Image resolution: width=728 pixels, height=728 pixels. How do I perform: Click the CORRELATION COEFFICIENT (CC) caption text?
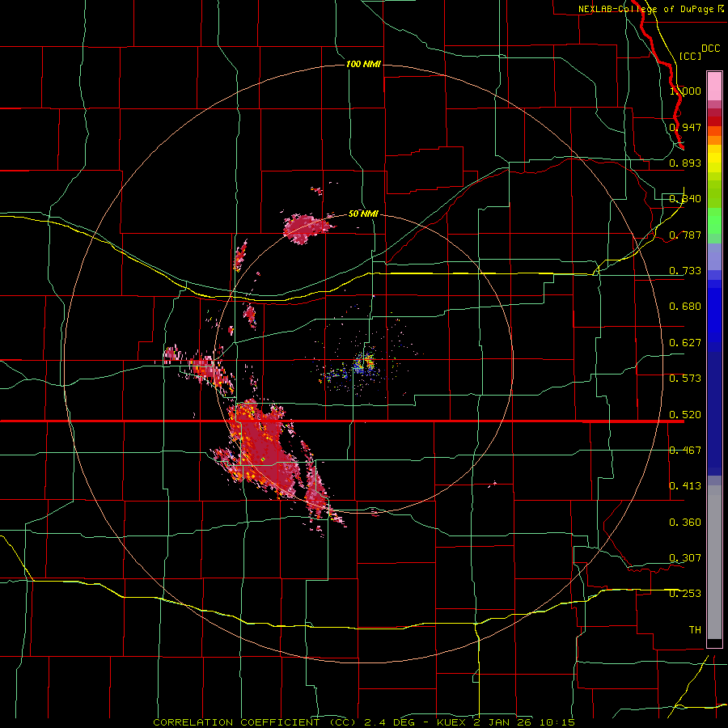point(255,722)
